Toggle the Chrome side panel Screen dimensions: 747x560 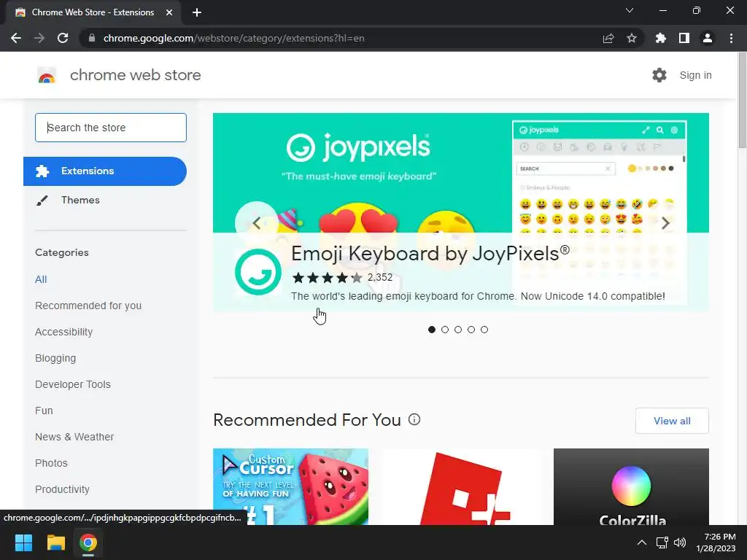[x=684, y=38]
